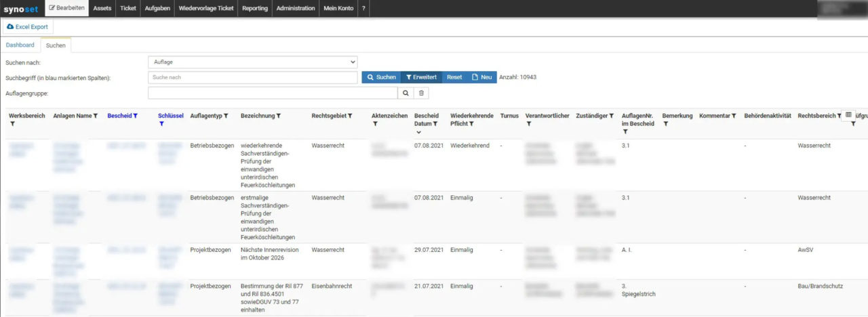Focus the 'Suche nach' search term field
The height and width of the screenshot is (317, 868).
(252, 77)
